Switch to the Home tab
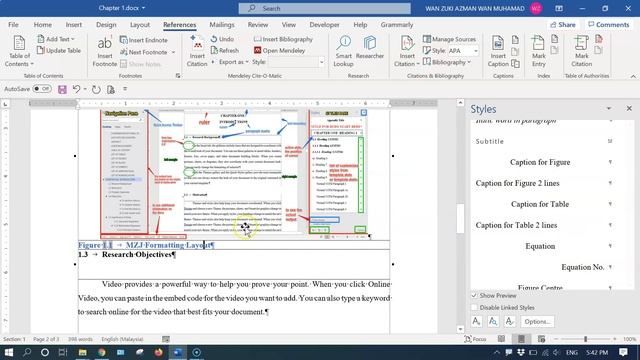 point(42,24)
